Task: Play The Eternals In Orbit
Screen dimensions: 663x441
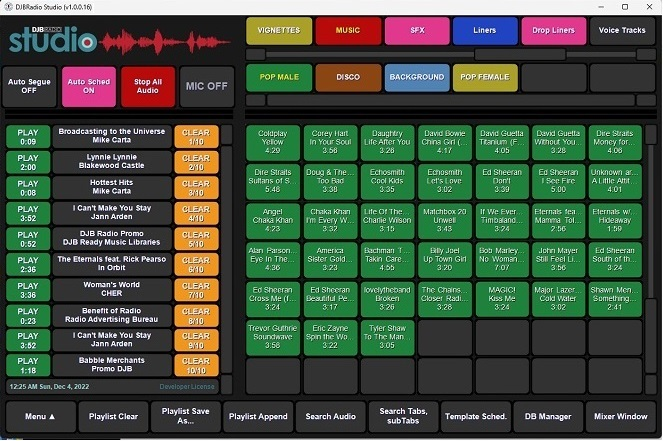Action: tap(28, 264)
